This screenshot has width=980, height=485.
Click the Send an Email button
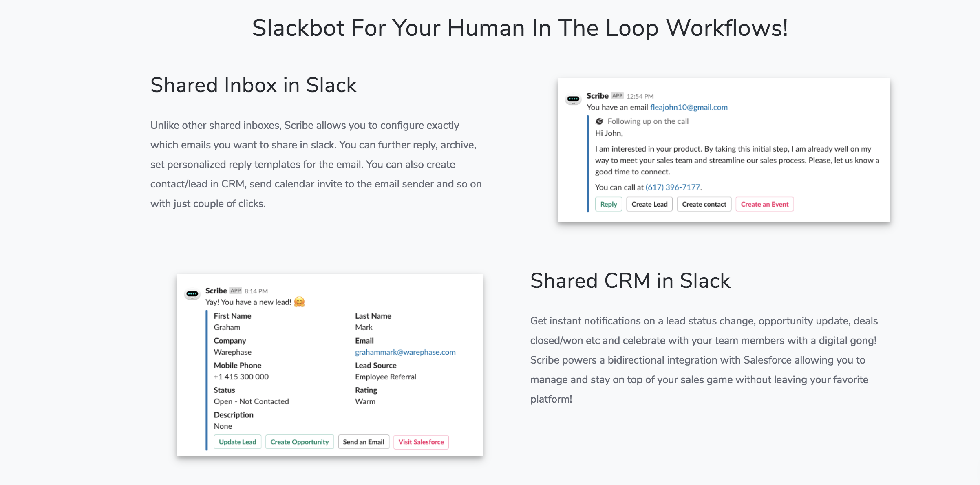[x=364, y=442]
